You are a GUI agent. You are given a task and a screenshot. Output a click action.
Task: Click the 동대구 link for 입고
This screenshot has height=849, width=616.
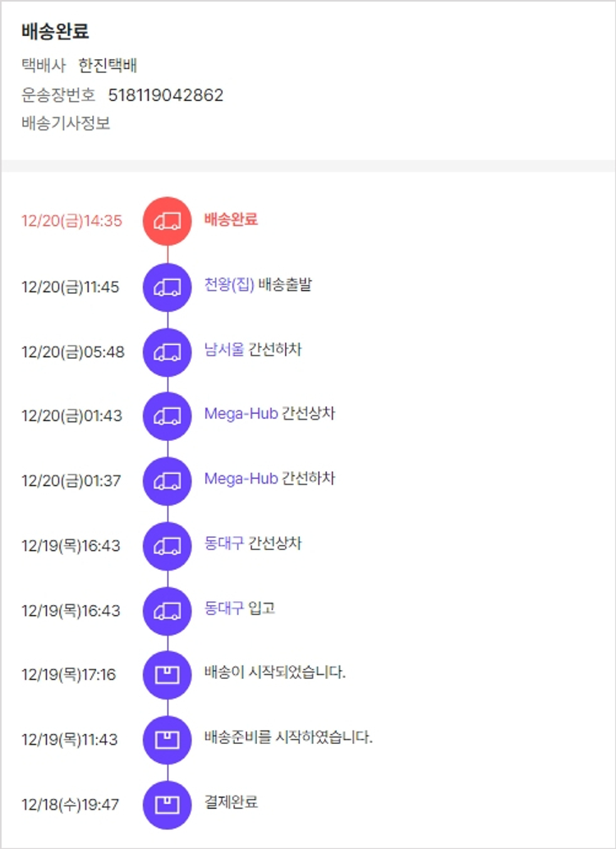(x=224, y=608)
